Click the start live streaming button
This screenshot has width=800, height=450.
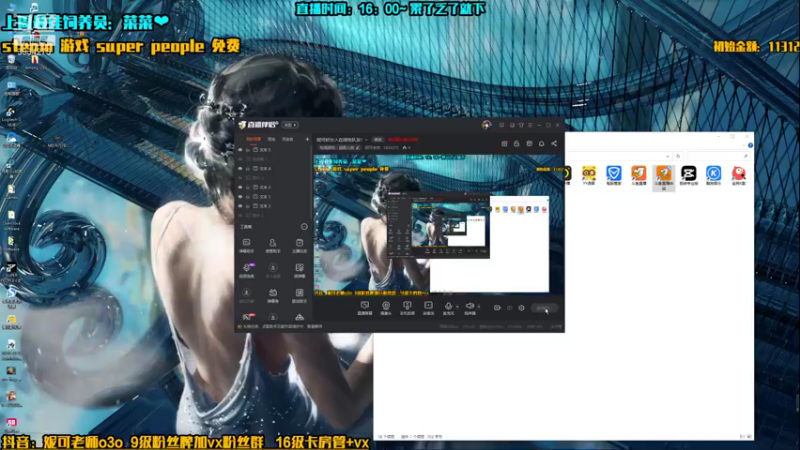pos(544,308)
